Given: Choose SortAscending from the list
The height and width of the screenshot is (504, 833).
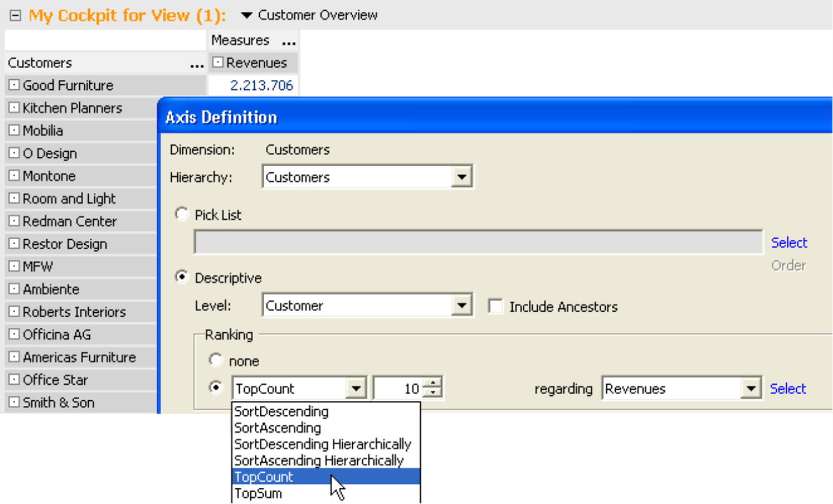Looking at the screenshot, I should pos(277,428).
